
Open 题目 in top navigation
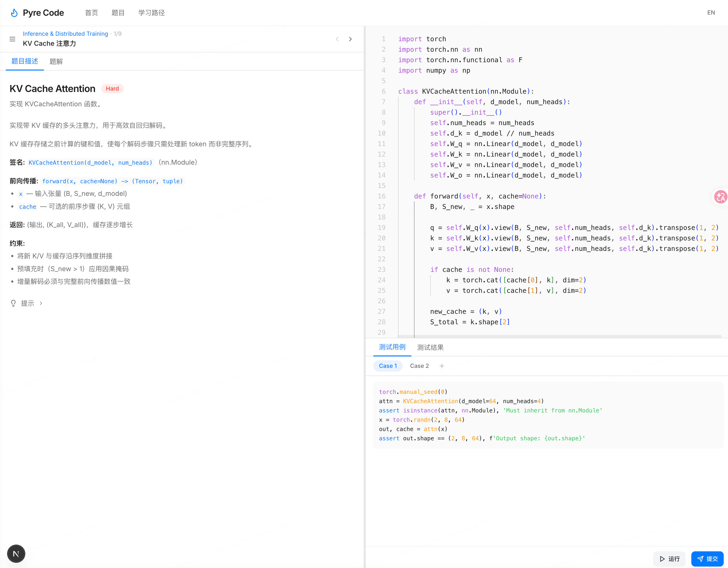118,13
